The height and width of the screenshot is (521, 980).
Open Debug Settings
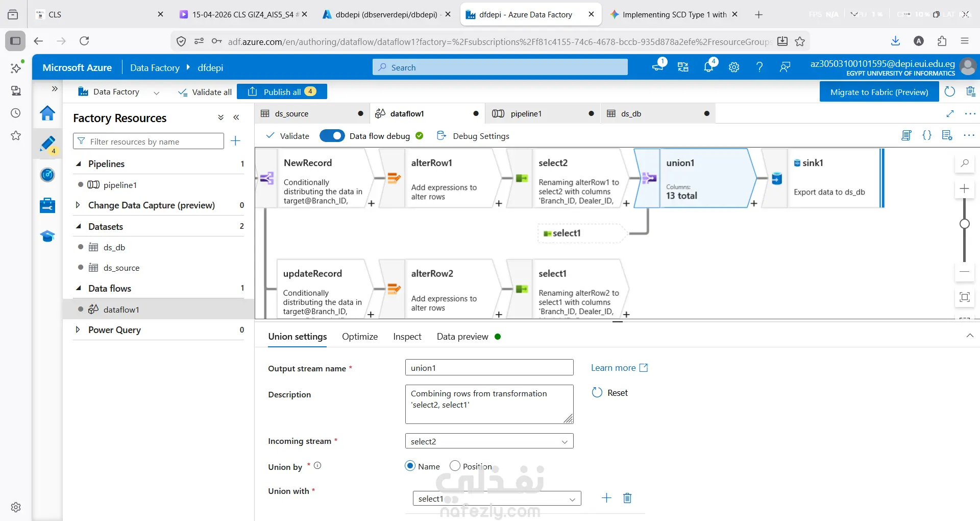click(473, 136)
